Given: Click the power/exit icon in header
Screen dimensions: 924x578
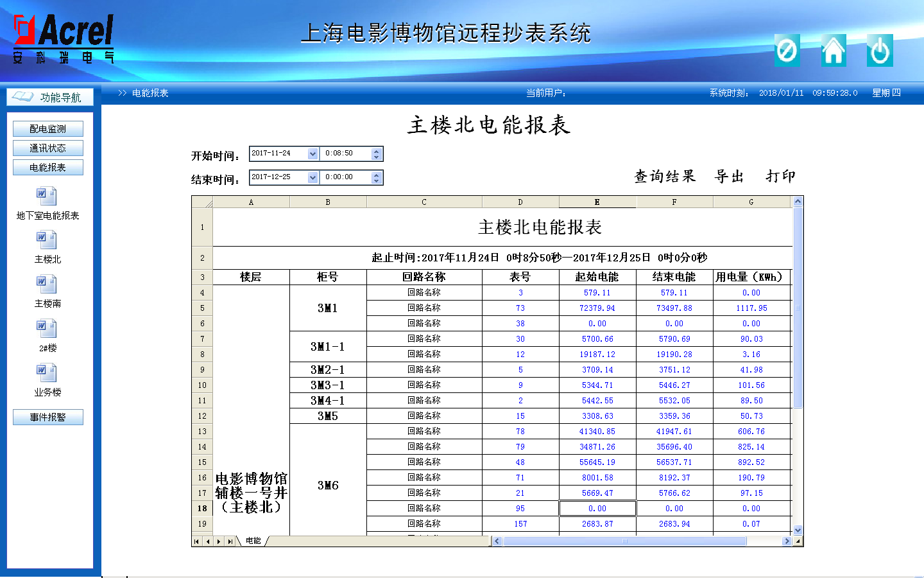Looking at the screenshot, I should [880, 51].
